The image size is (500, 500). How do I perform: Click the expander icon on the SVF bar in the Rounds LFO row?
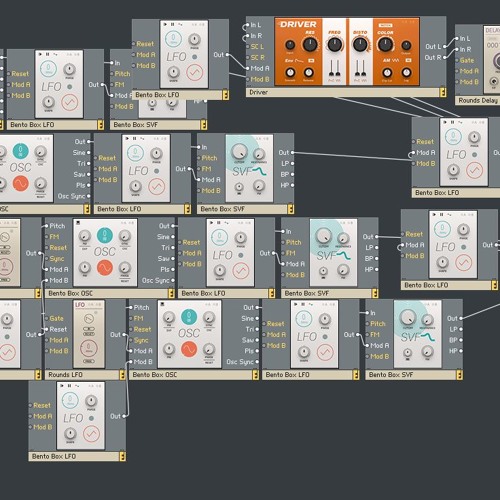tap(459, 375)
